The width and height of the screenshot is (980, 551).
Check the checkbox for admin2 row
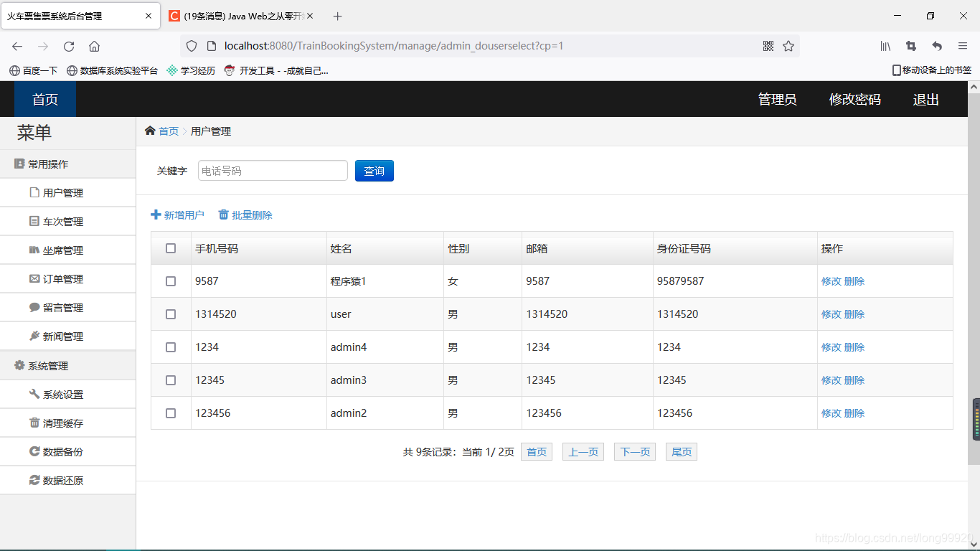point(171,413)
